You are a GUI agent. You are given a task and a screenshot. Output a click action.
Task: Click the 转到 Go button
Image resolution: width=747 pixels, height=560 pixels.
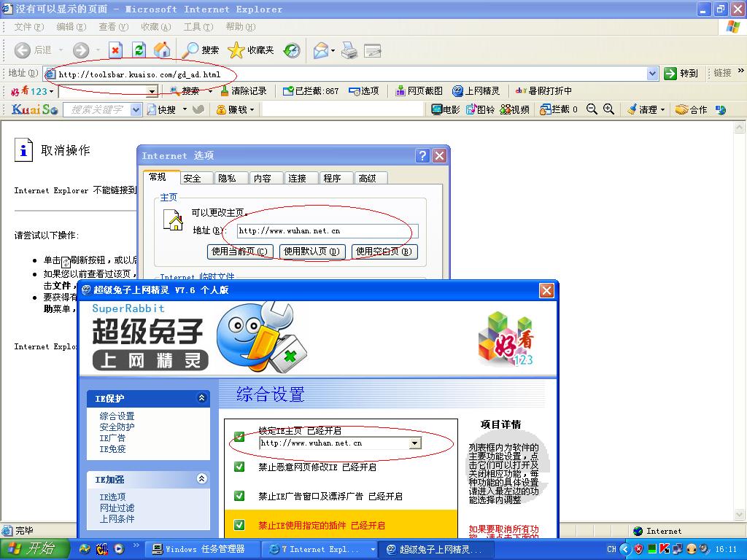pos(681,74)
